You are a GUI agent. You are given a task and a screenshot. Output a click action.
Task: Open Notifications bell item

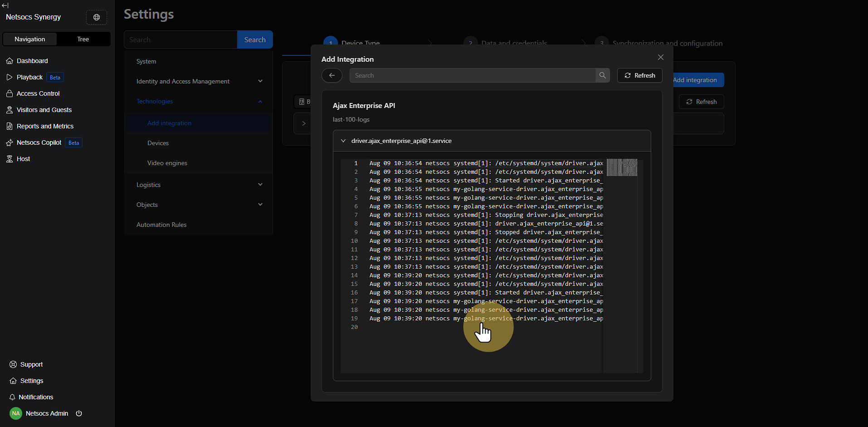click(x=35, y=397)
